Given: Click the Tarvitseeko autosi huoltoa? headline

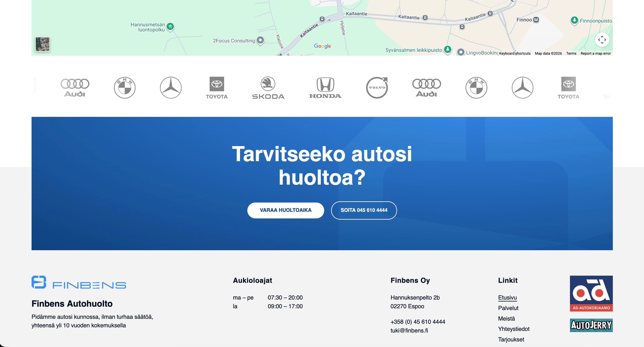Looking at the screenshot, I should click(x=322, y=166).
